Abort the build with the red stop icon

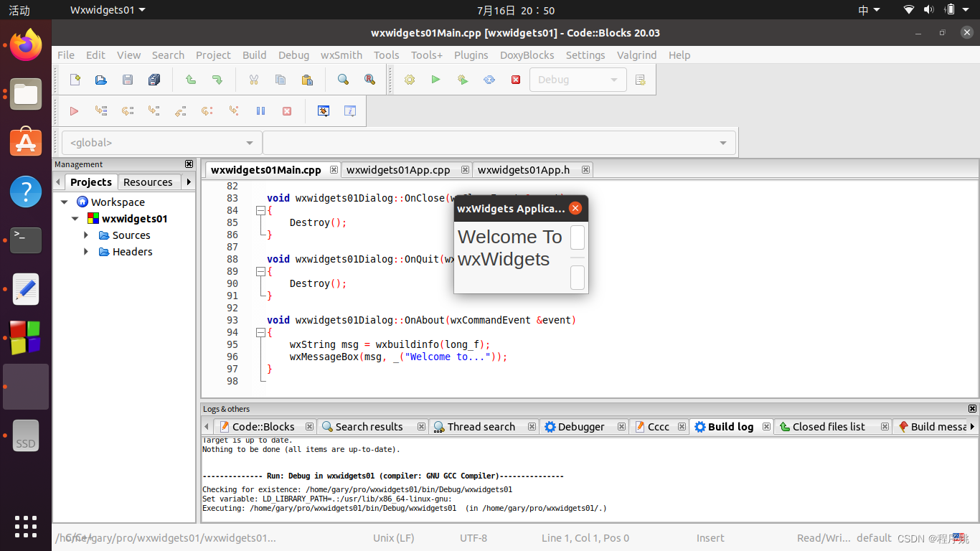tap(515, 79)
